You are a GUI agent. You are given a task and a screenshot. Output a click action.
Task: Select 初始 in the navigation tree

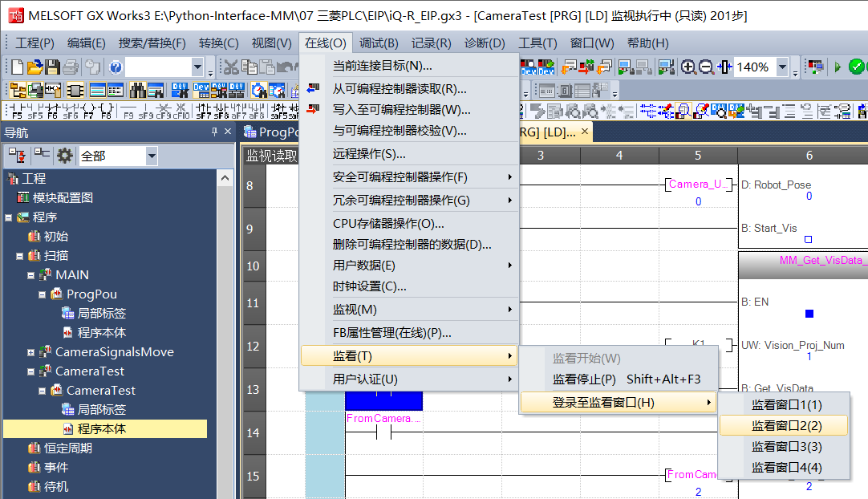[55, 237]
